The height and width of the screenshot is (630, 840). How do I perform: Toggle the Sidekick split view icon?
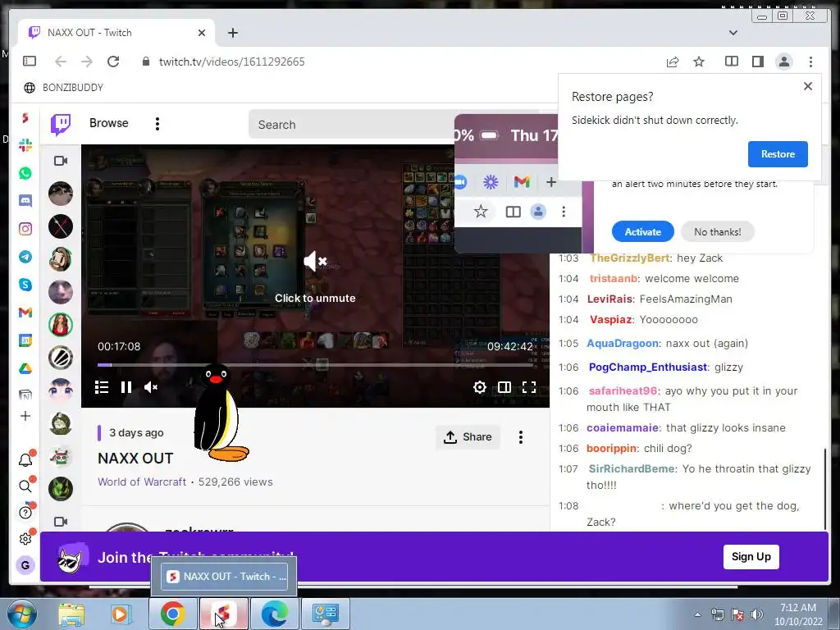731,62
